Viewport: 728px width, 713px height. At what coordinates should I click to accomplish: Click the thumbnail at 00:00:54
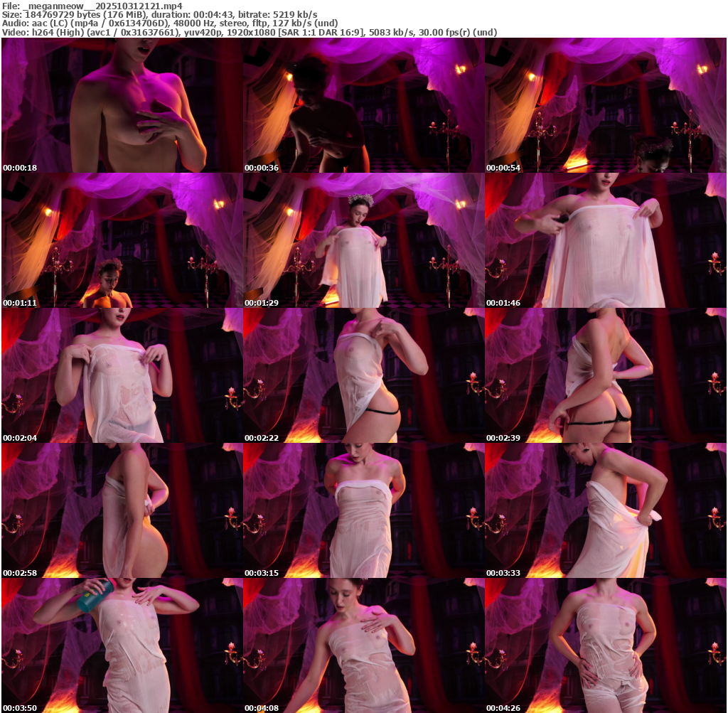(x=605, y=105)
